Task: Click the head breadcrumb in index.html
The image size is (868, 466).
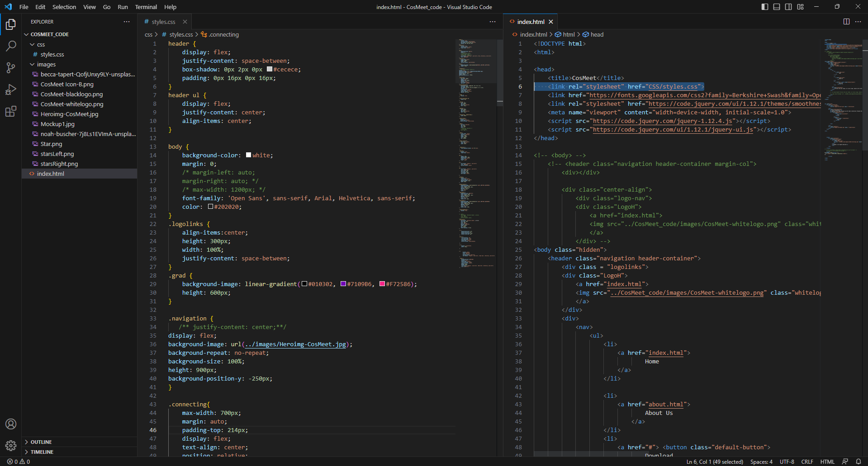Action: 593,34
